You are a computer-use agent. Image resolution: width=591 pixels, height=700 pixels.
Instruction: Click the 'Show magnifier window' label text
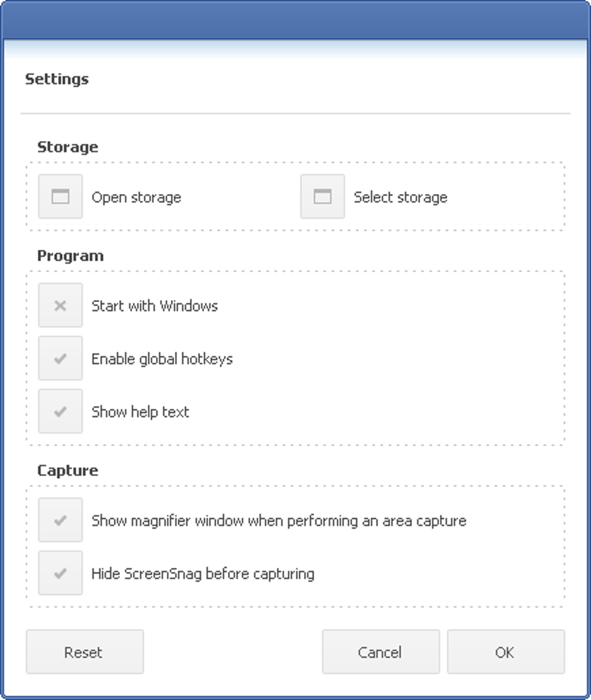tap(279, 521)
